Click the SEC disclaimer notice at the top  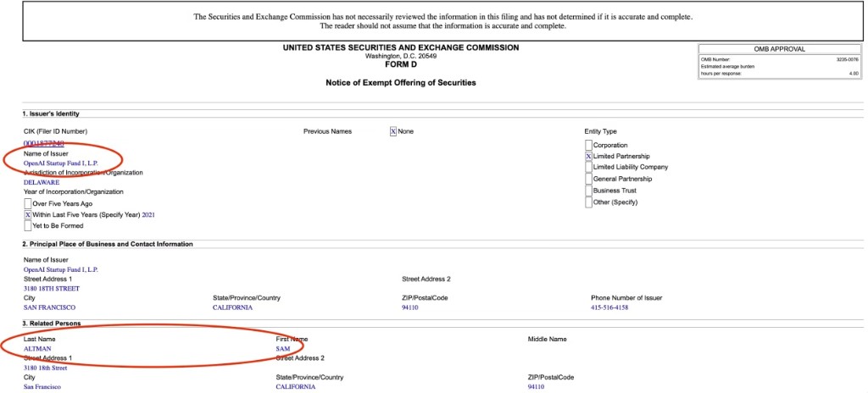(x=442, y=21)
